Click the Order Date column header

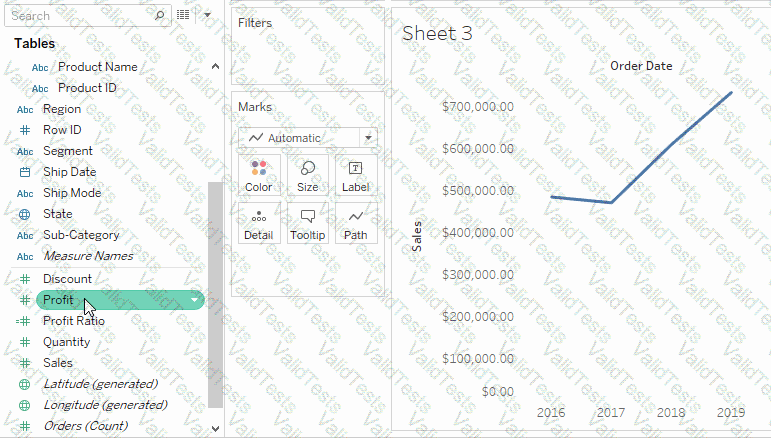[641, 66]
